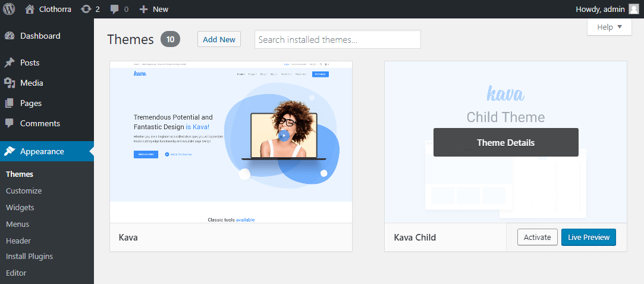644x284 pixels.
Task: Click the Themes page heading
Action: tap(131, 39)
